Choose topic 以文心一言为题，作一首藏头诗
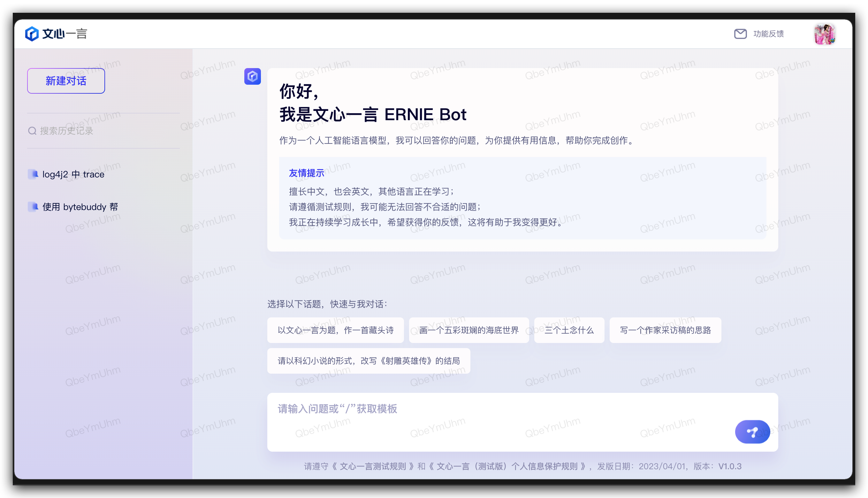 (335, 330)
